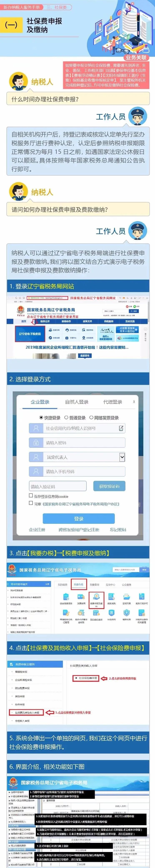155x868 pixels.
Task: Click the 辽宁省电子税务局 banner tile
Action: pyautogui.click(x=30, y=334)
